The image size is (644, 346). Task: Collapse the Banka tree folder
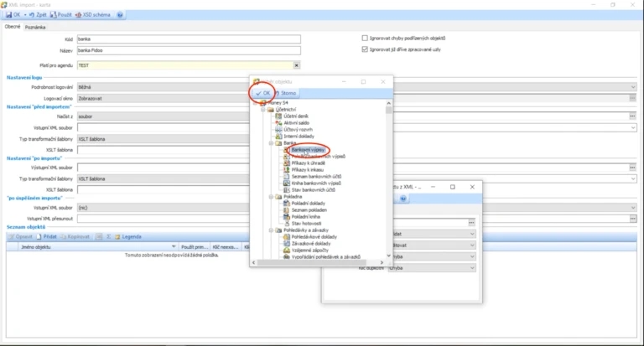pyautogui.click(x=271, y=142)
